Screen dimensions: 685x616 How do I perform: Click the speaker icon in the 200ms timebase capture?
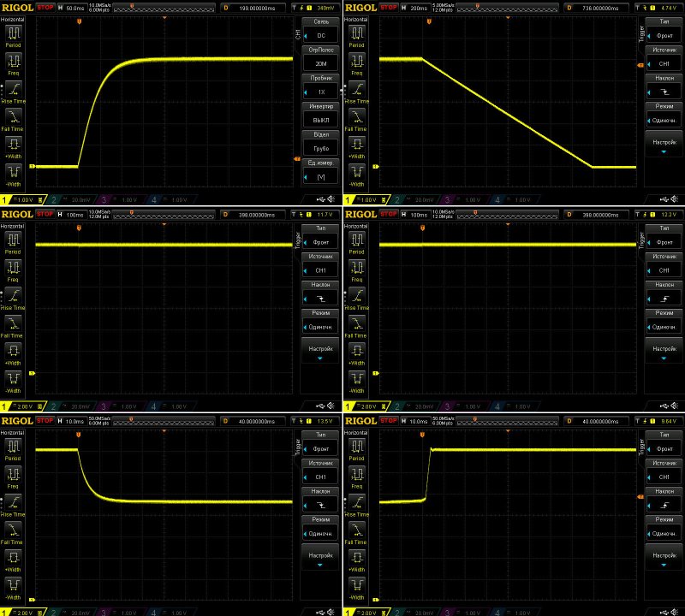[x=675, y=199]
